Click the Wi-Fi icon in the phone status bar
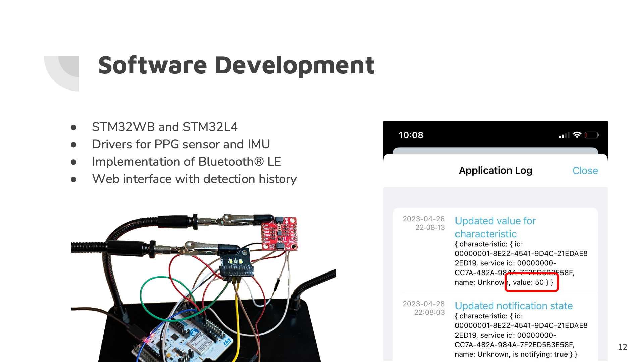This screenshot has width=644, height=362. click(577, 135)
